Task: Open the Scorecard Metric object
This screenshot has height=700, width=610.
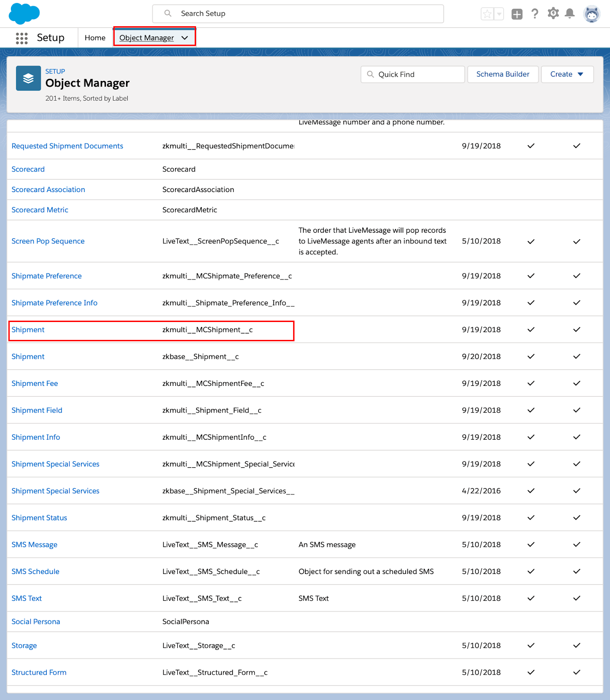Action: click(40, 210)
